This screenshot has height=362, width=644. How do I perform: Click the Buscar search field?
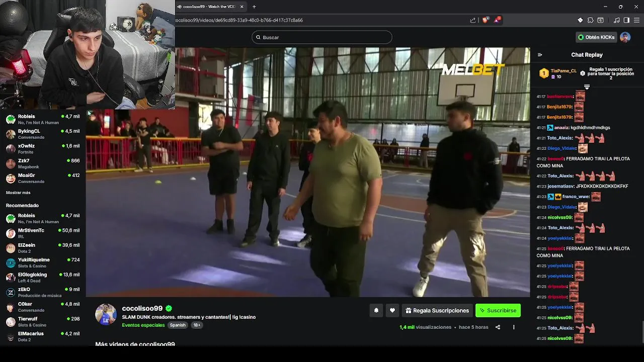pyautogui.click(x=322, y=37)
